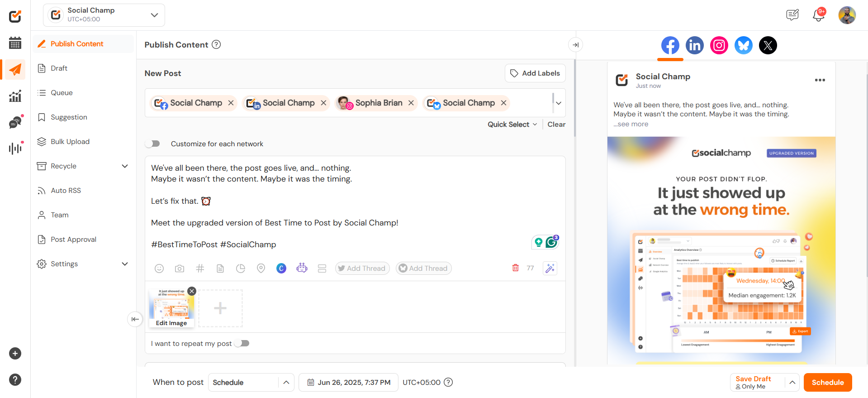Open the social listening waveform icon
Image resolution: width=868 pixels, height=398 pixels.
[x=15, y=148]
